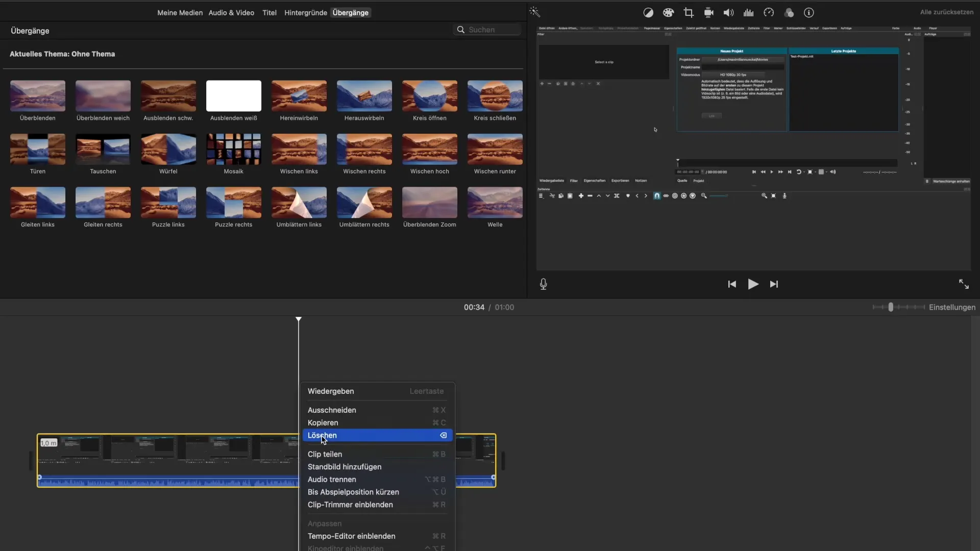Open the volume adjustment icon
980x551 pixels.
(x=728, y=13)
